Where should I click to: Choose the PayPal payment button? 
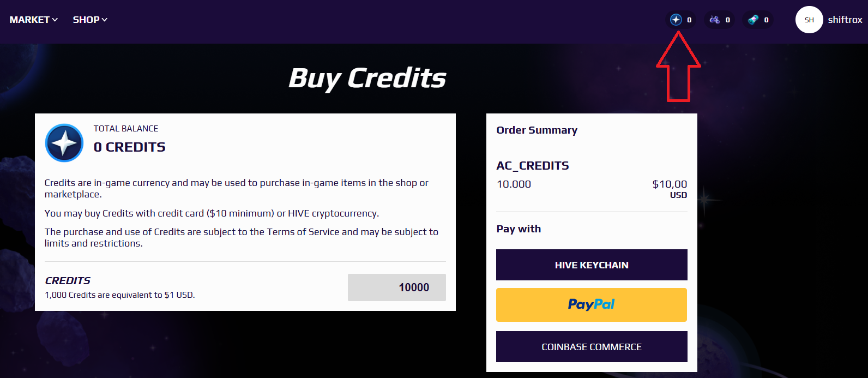pos(592,305)
